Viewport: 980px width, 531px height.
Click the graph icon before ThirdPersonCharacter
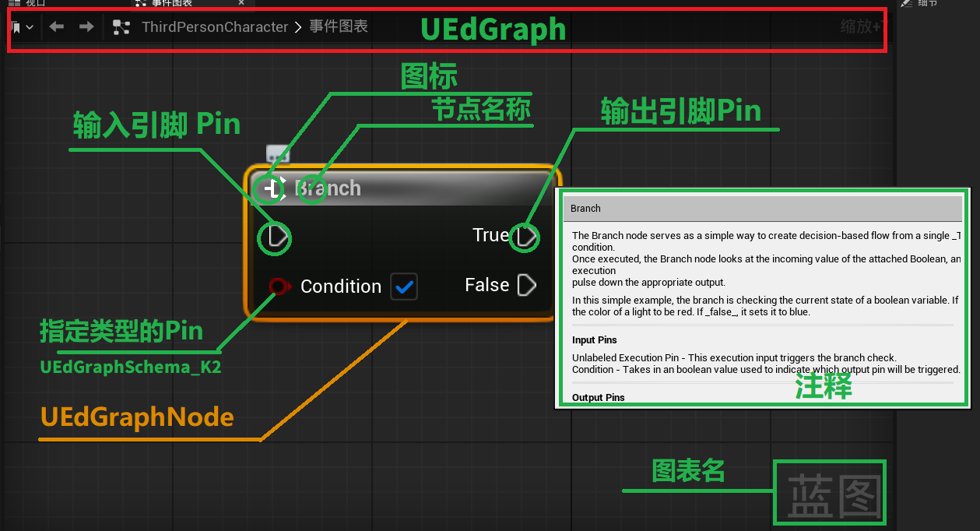coord(121,27)
